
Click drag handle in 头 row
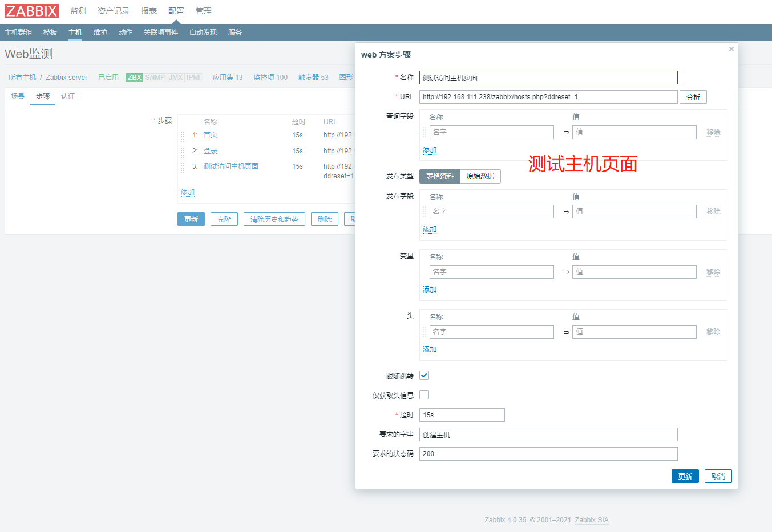[x=425, y=332]
